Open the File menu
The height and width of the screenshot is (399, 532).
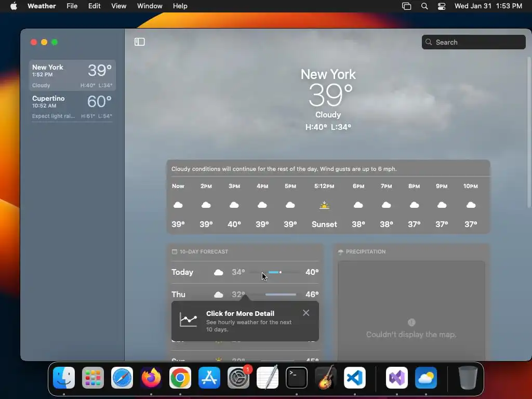pyautogui.click(x=72, y=6)
